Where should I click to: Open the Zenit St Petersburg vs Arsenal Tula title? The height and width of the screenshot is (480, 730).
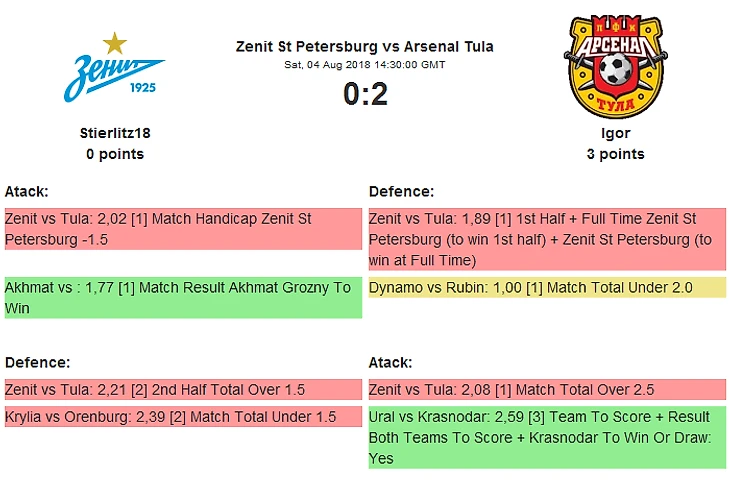(365, 47)
